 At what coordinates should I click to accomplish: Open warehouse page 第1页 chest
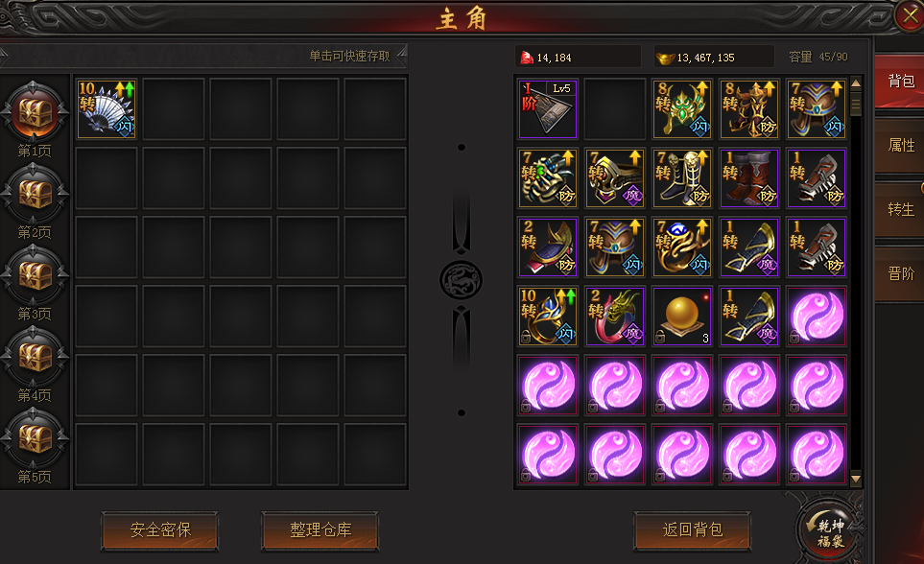point(35,113)
